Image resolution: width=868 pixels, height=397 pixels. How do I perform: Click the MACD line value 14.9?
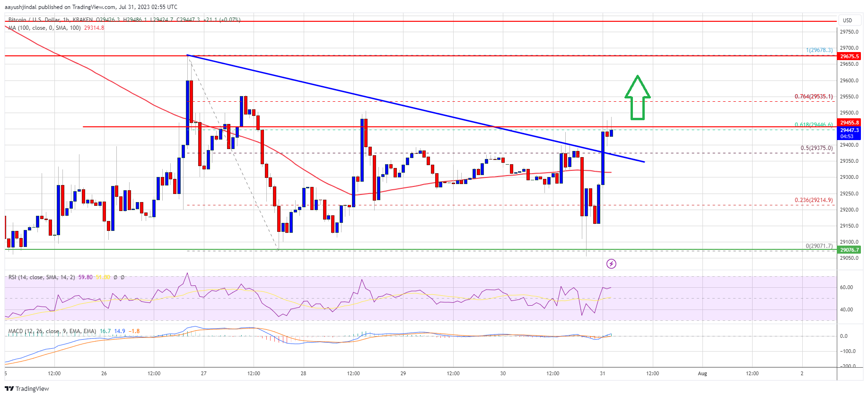pos(120,331)
